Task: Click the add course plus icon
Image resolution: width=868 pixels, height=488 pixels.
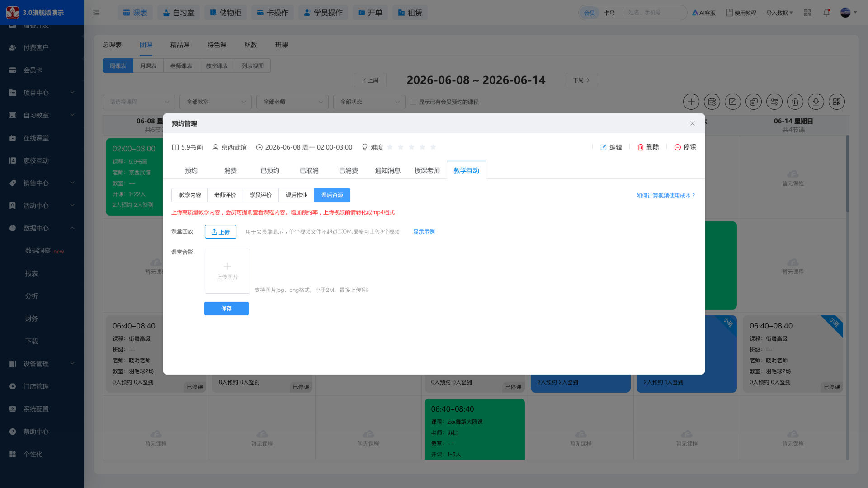Action: (x=691, y=102)
